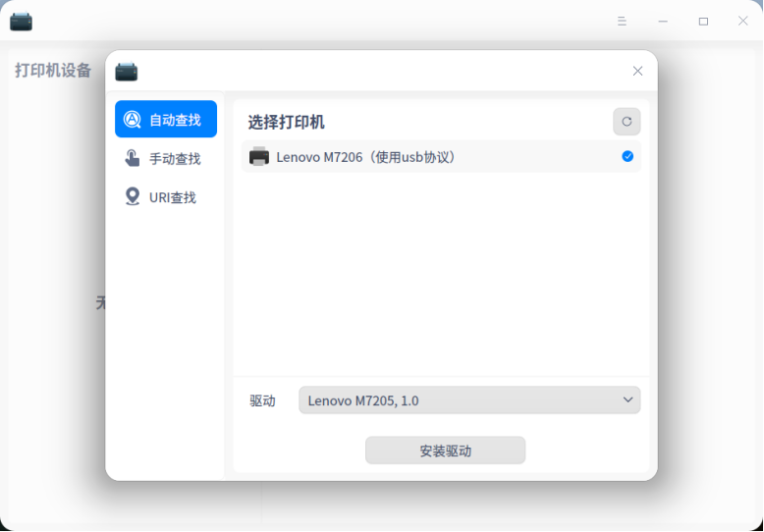The width and height of the screenshot is (764, 532).
Task: Click the print manager app icon in main window
Action: 21,21
